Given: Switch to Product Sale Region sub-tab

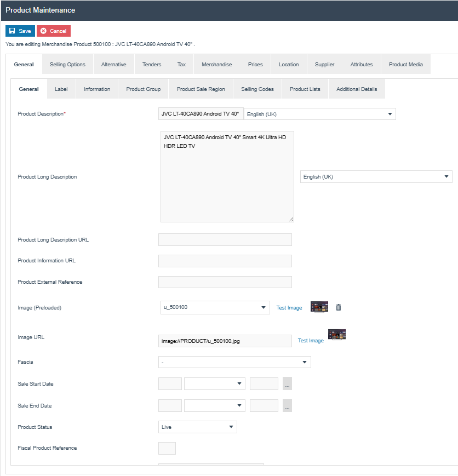Looking at the screenshot, I should point(201,89).
